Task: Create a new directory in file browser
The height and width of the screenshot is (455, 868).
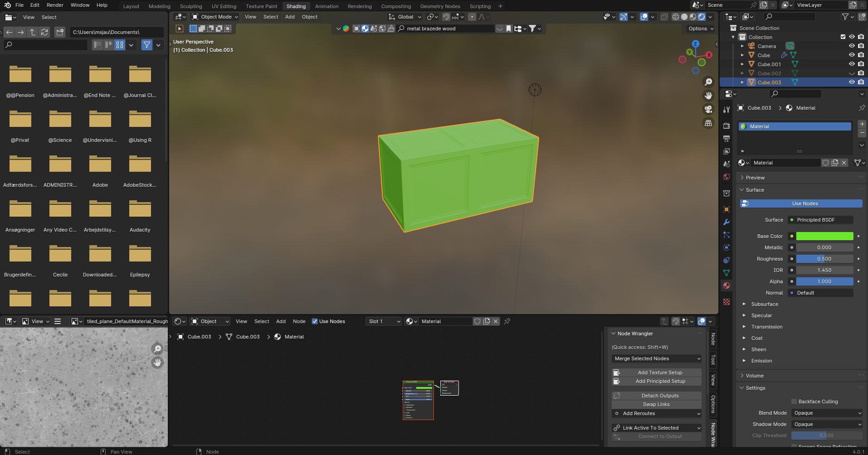Action: pyautogui.click(x=60, y=32)
